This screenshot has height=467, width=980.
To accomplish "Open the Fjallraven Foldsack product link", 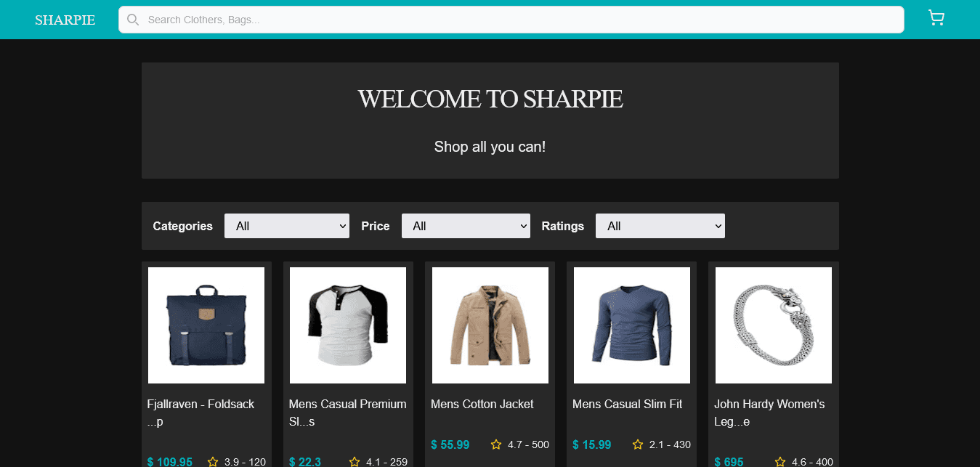I will (201, 413).
